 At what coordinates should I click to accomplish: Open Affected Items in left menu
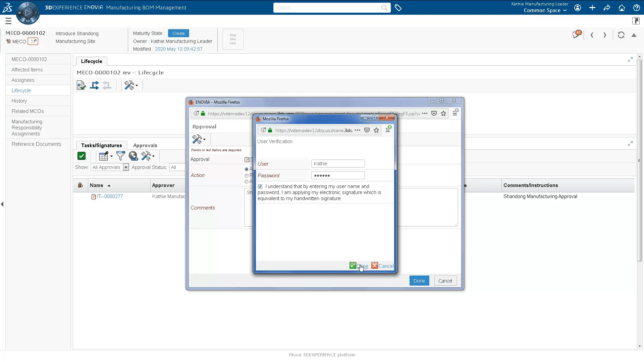27,70
